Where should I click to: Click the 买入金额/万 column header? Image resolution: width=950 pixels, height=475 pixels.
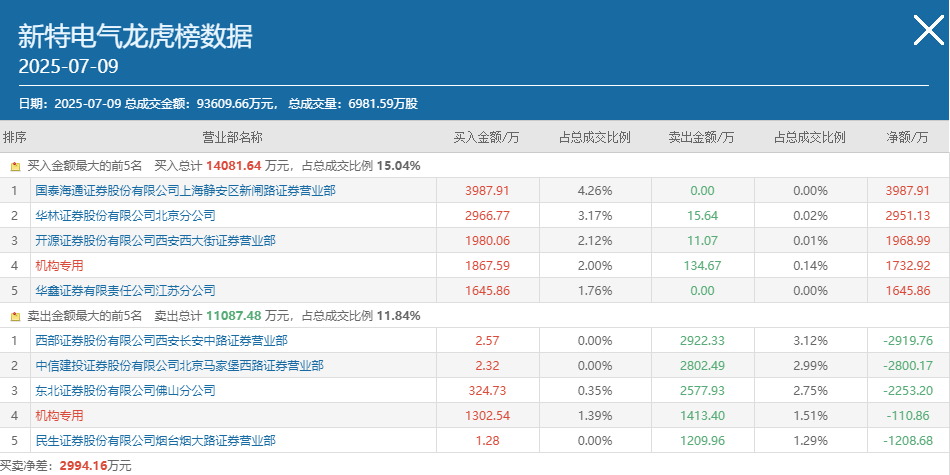coord(487,138)
